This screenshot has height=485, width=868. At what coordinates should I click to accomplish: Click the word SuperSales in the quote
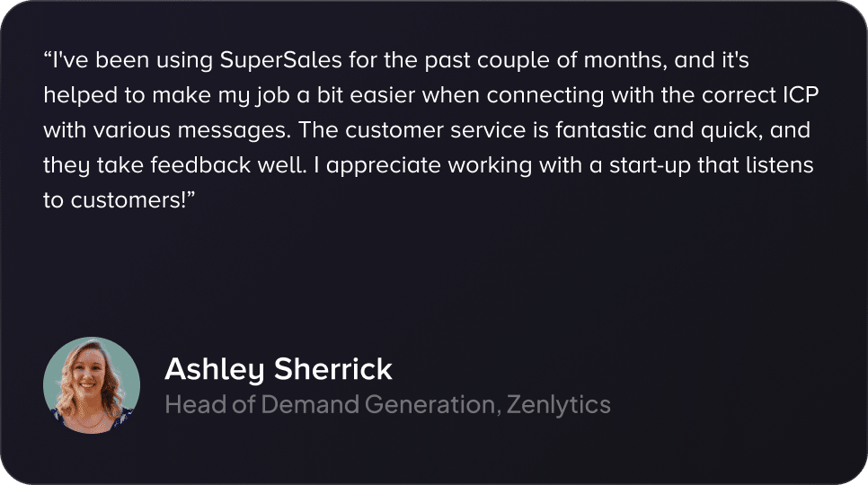point(280,61)
